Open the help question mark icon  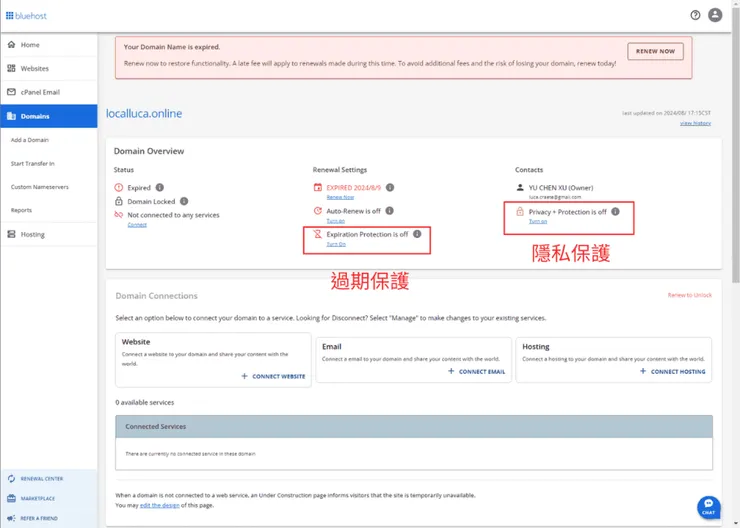click(x=695, y=15)
